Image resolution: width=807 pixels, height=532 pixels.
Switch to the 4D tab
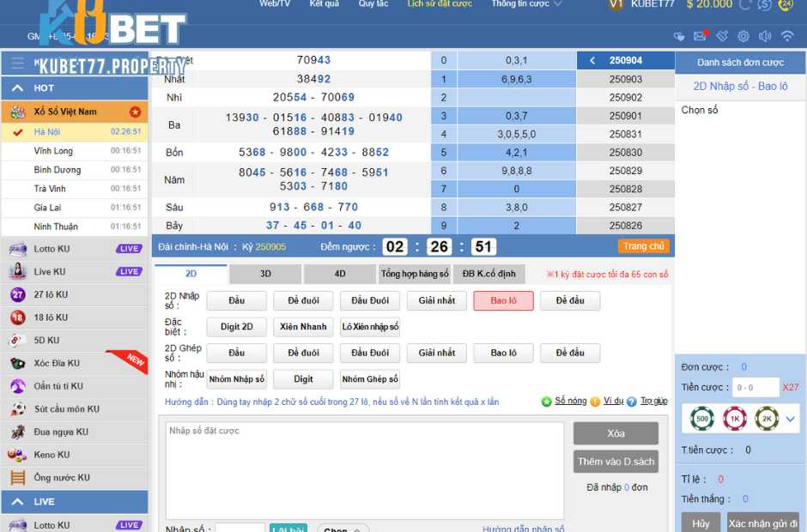(x=340, y=274)
